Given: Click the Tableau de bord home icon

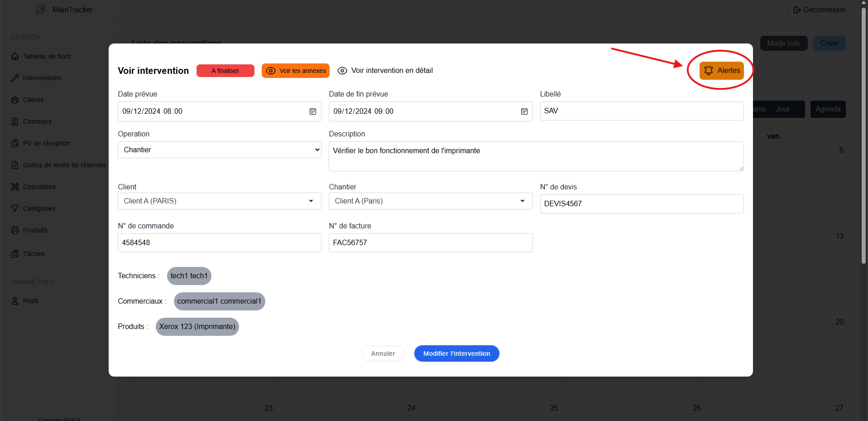Looking at the screenshot, I should coord(15,56).
